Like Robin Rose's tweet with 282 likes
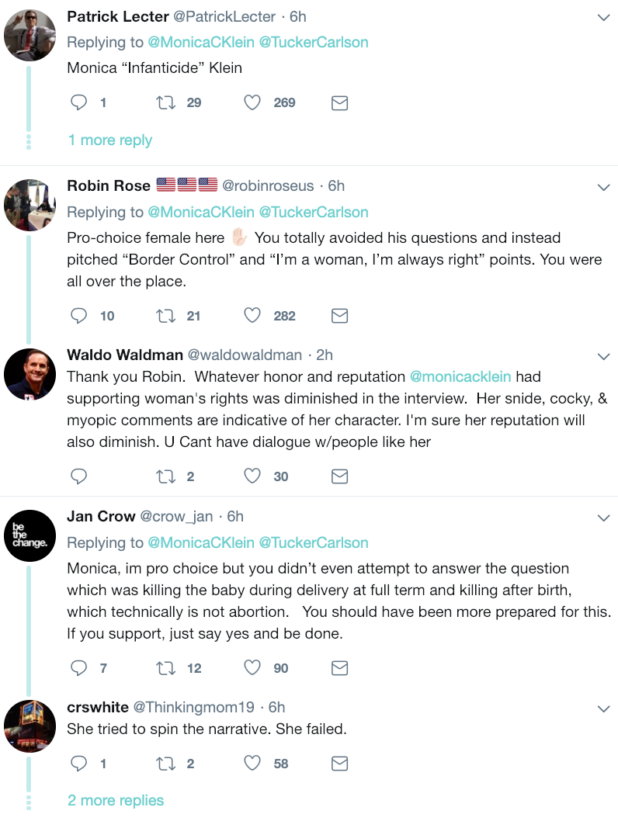 pos(252,315)
